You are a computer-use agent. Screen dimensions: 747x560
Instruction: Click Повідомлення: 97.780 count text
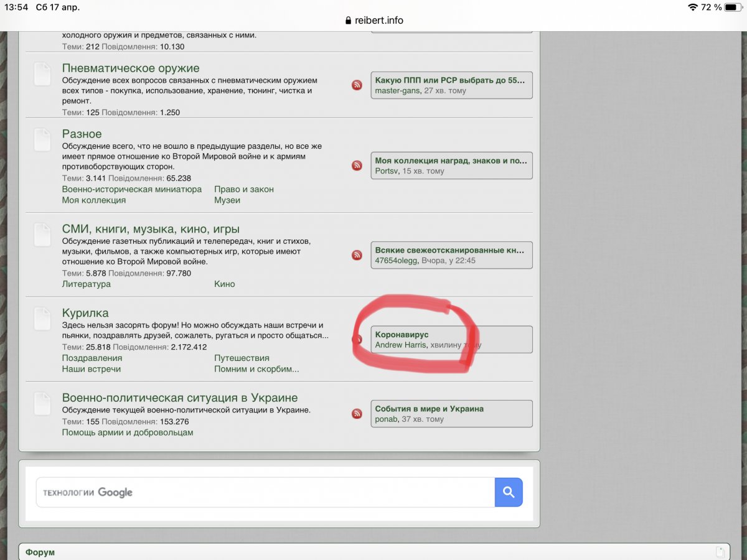tap(150, 273)
